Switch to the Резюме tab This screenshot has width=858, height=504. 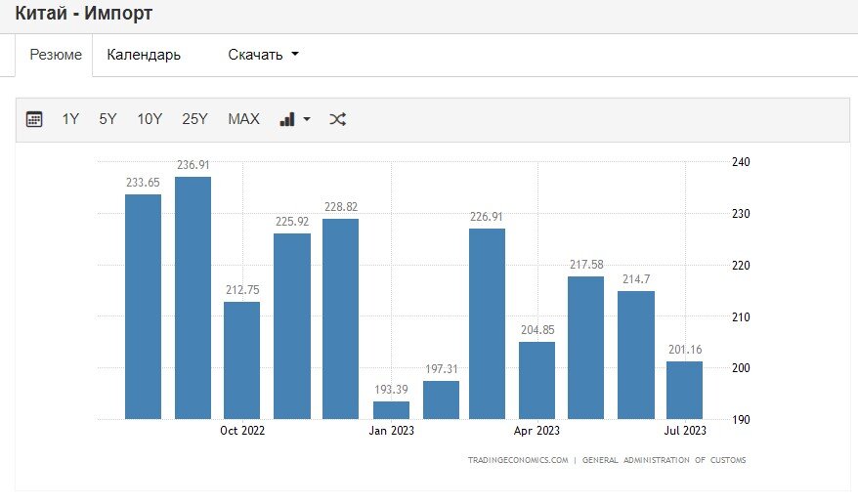[x=56, y=55]
